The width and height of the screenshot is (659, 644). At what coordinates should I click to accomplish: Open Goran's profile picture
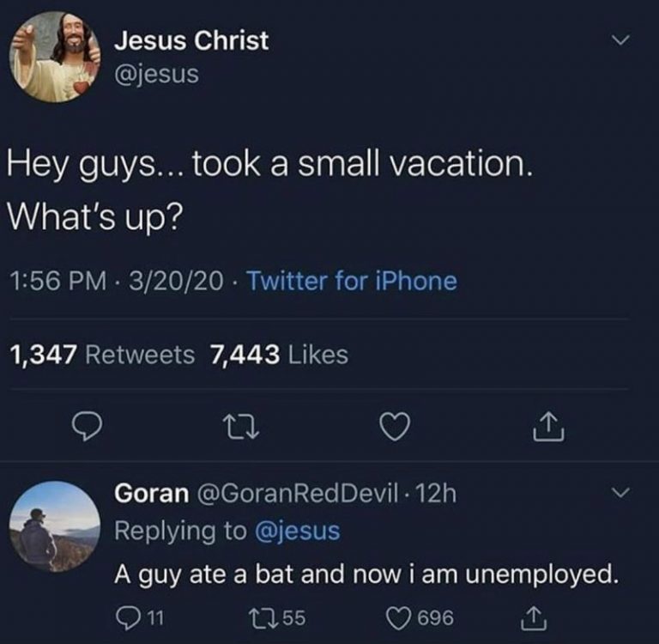pyautogui.click(x=55, y=526)
